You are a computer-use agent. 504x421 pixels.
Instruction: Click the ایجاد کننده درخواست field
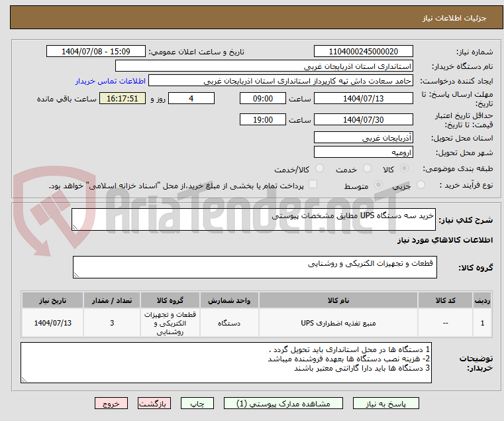[x=281, y=81]
